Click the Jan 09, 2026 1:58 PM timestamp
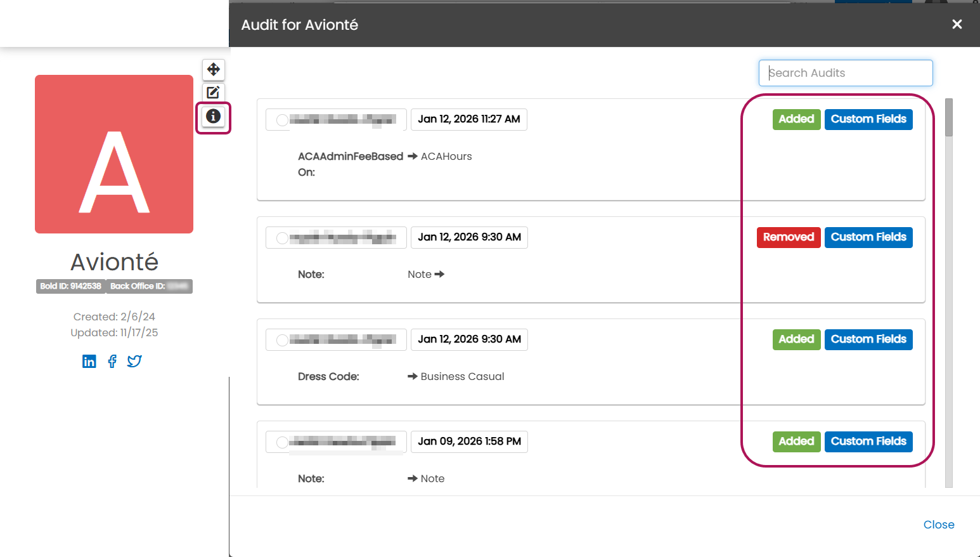 pos(469,442)
